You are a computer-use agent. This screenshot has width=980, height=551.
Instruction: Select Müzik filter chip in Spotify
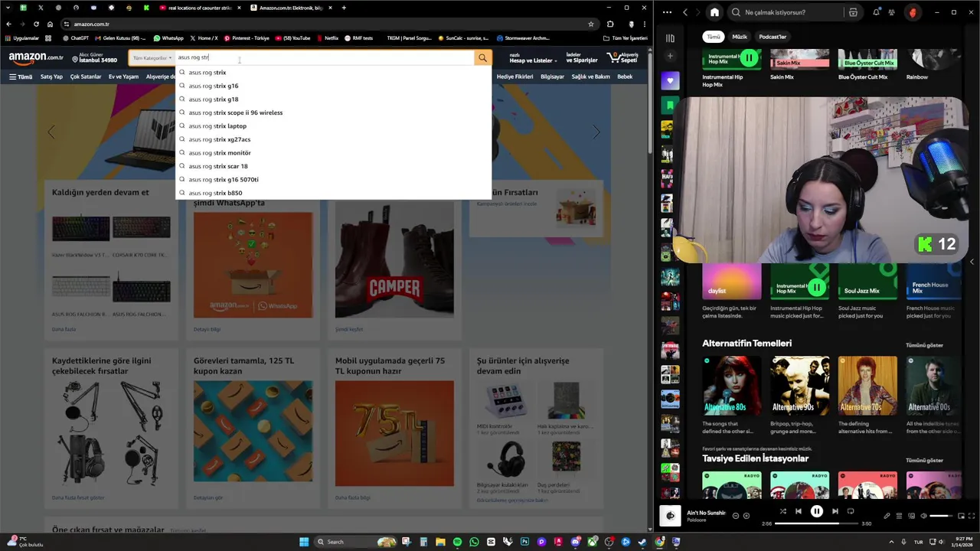pos(740,37)
